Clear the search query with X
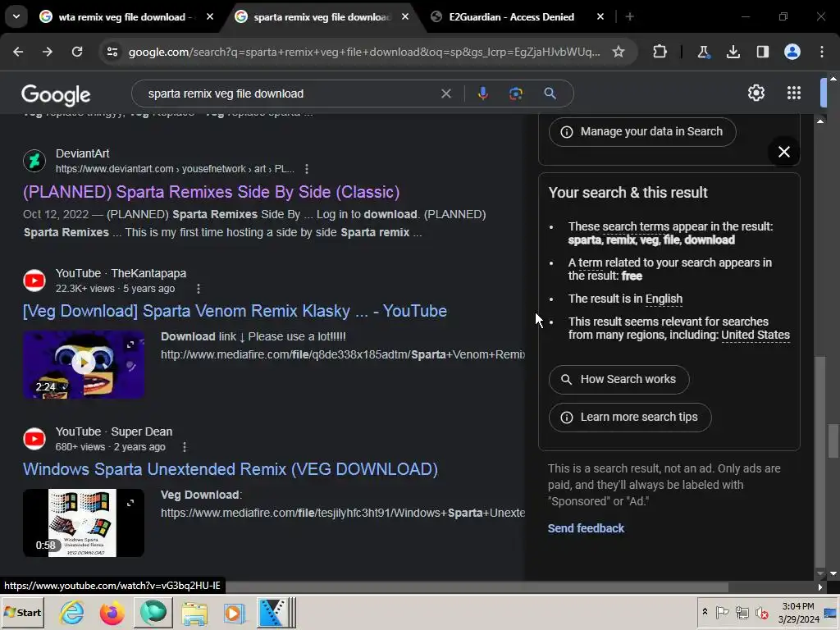The width and height of the screenshot is (840, 630). [445, 94]
